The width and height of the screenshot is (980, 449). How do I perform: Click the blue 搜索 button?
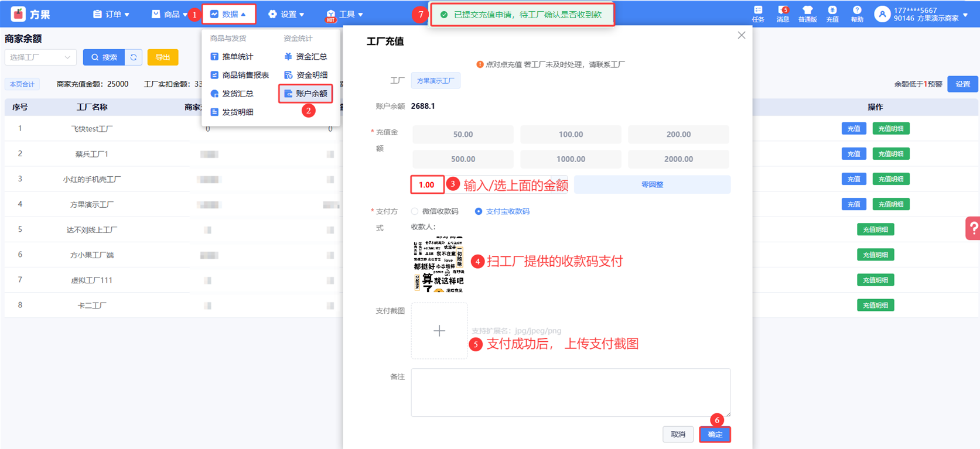pos(104,57)
